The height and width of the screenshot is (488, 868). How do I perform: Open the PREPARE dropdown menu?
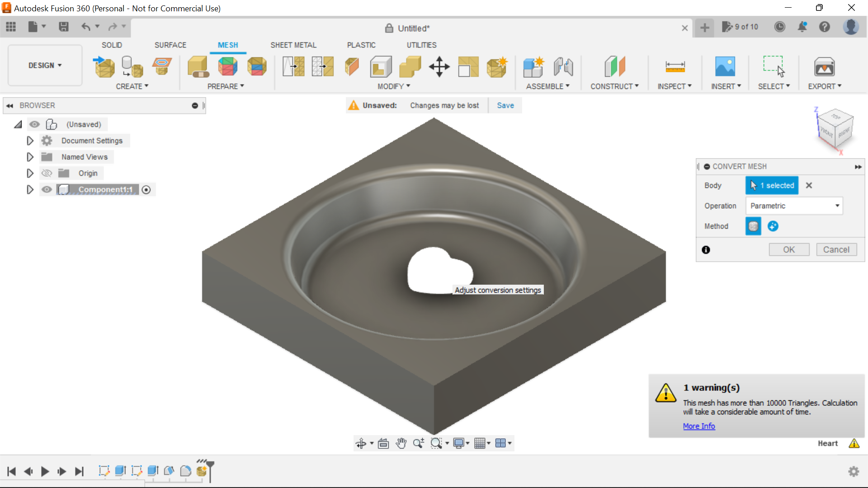click(x=226, y=86)
